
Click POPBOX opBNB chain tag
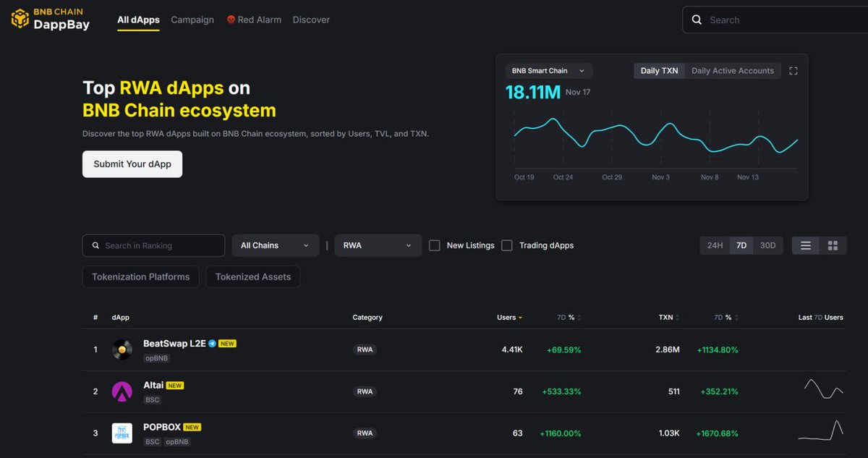pyautogui.click(x=177, y=441)
